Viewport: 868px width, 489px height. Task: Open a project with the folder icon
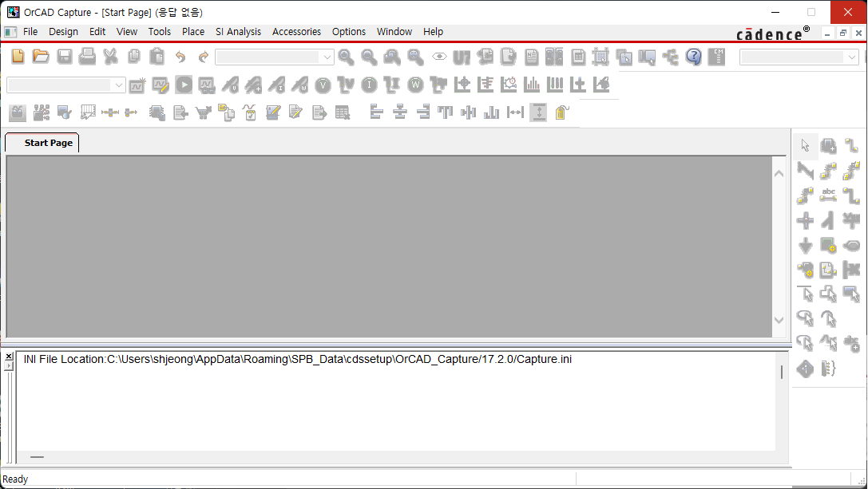pyautogui.click(x=41, y=57)
